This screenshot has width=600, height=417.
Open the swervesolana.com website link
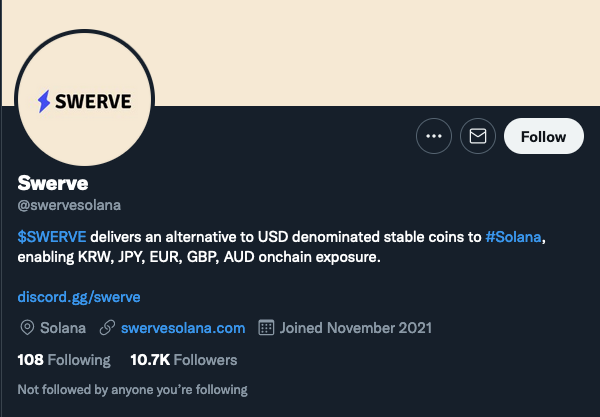tap(183, 328)
